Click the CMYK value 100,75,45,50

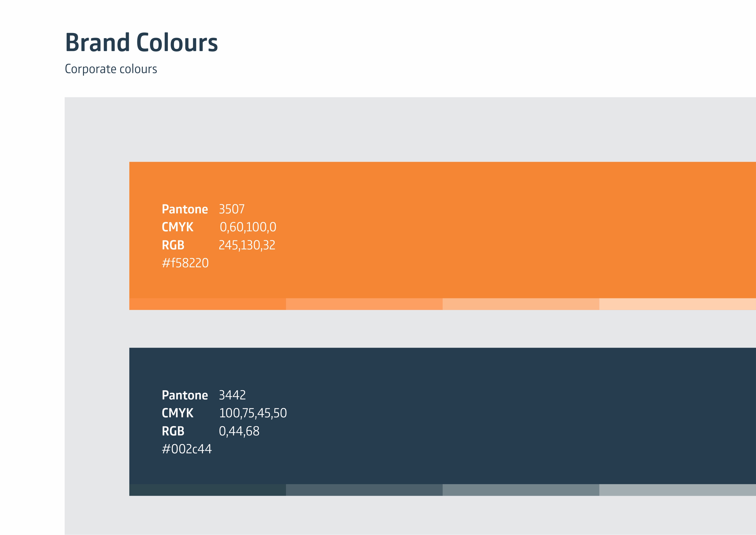[x=253, y=413]
